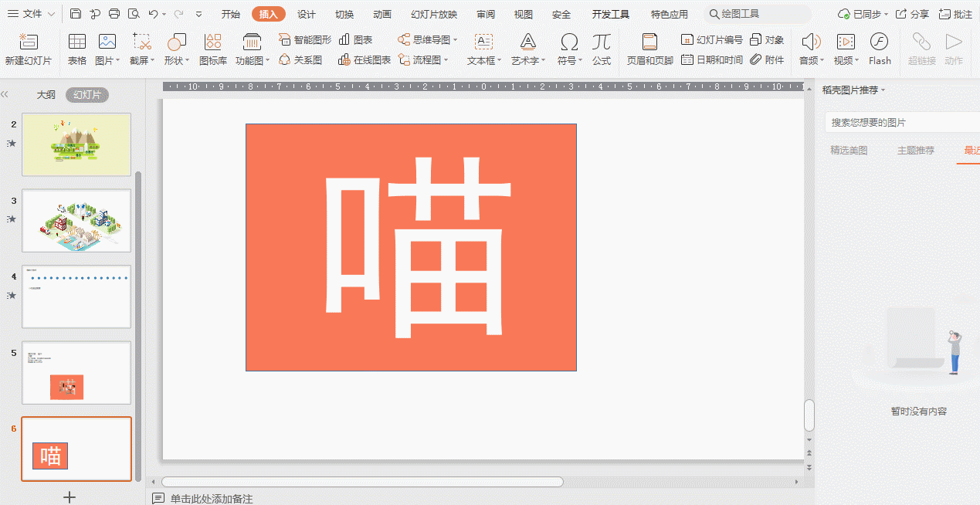980x505 pixels.
Task: Select the 主题推荐 tab
Action: point(915,150)
